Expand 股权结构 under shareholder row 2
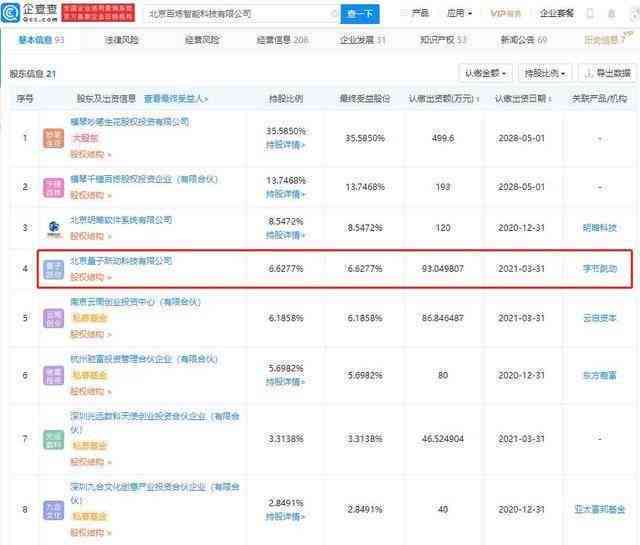This screenshot has width=640, height=545. [x=91, y=196]
